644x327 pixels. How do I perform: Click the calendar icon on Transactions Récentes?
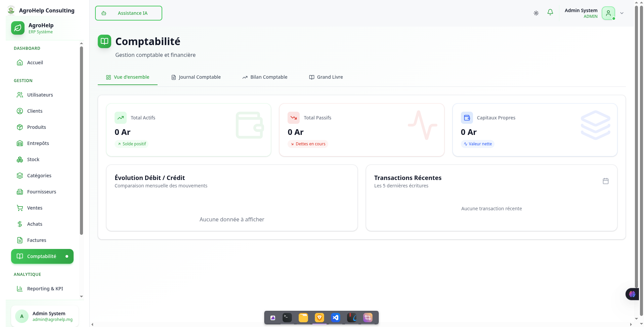pos(605,181)
